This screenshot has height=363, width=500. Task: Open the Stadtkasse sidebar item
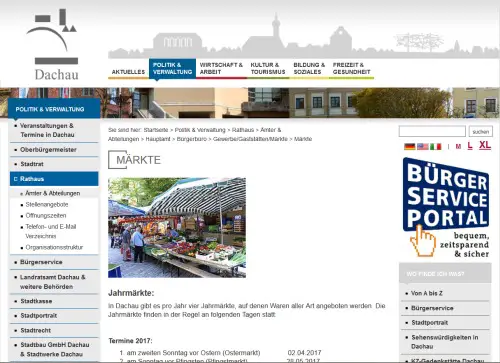[x=54, y=301]
